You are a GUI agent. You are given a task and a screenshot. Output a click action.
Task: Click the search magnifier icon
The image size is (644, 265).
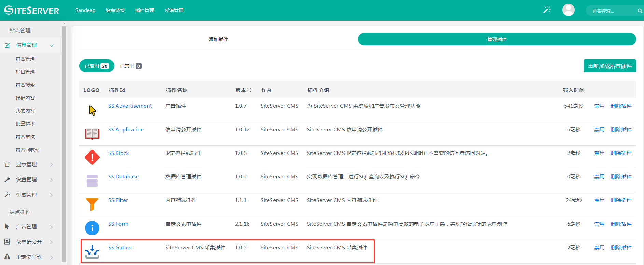coord(640,11)
